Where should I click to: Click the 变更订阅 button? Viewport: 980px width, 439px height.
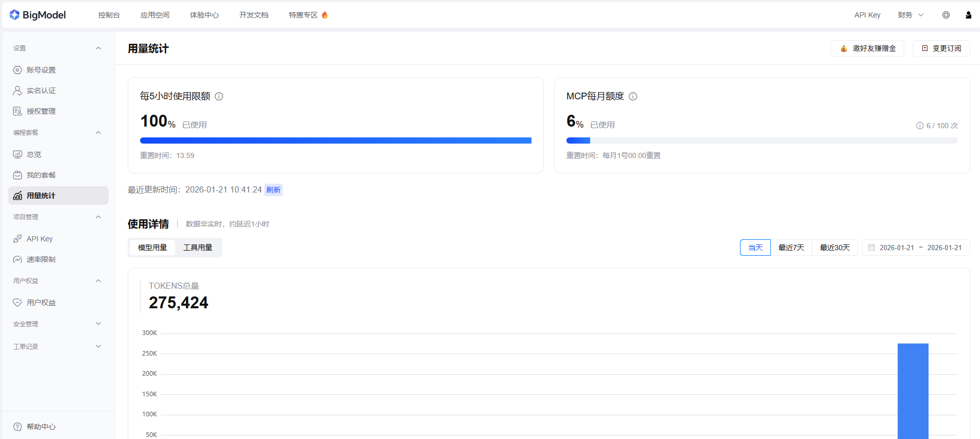[941, 48]
